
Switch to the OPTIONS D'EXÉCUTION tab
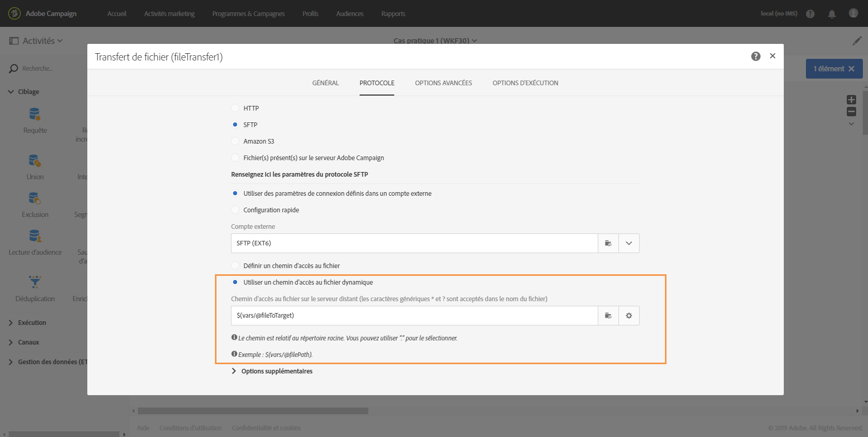525,83
